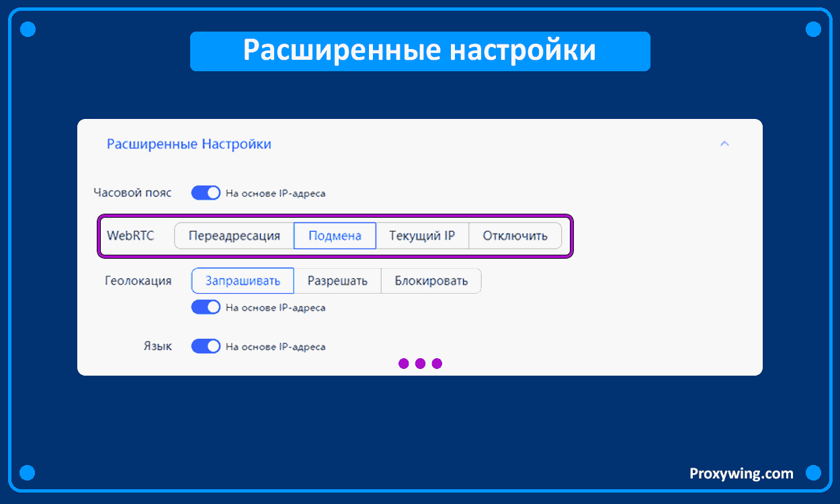Choose WebRTC Текущий IP option
This screenshot has height=504, width=840.
422,236
